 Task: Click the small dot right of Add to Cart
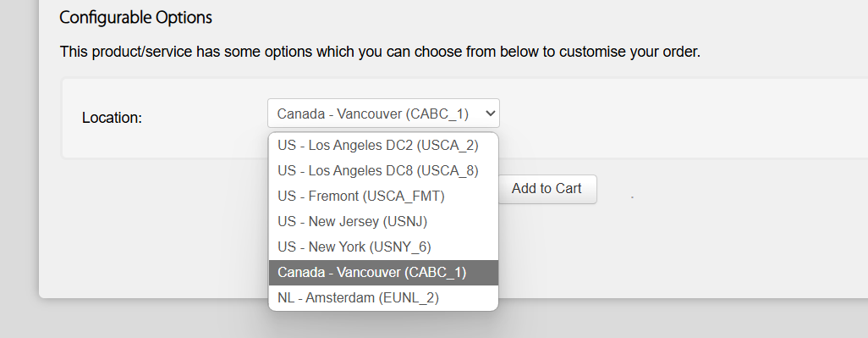tap(632, 197)
